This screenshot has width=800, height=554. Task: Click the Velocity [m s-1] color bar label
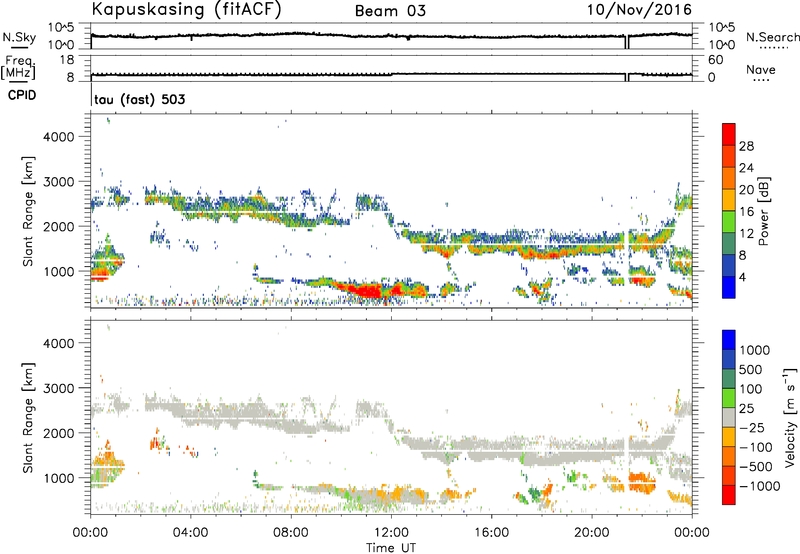[790, 417]
